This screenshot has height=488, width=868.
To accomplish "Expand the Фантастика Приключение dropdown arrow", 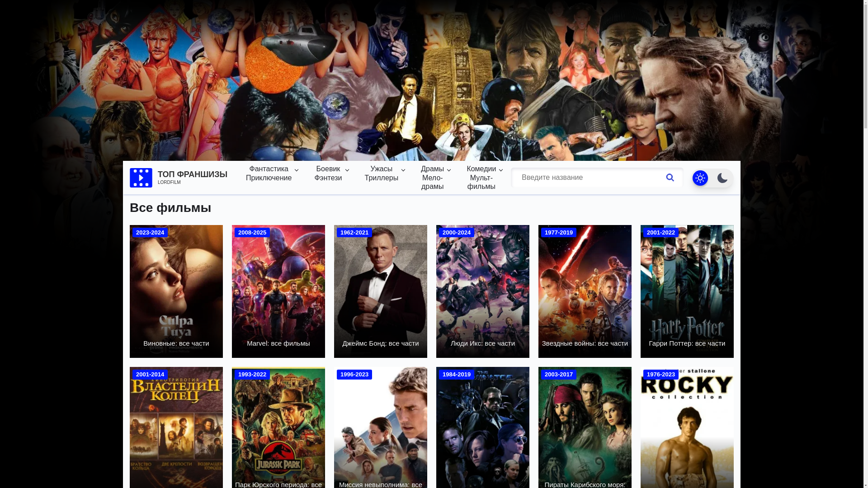I will [297, 170].
